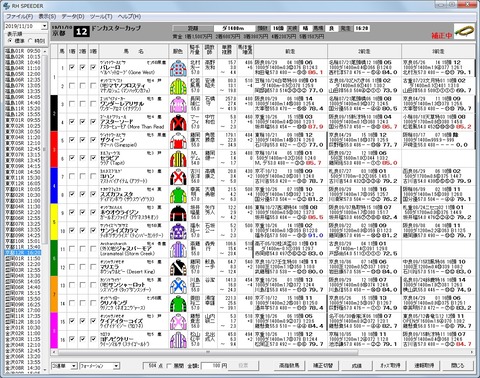Open the 3連単 bet type dropdown
Viewport: 480px width, 378px height.
point(74,366)
